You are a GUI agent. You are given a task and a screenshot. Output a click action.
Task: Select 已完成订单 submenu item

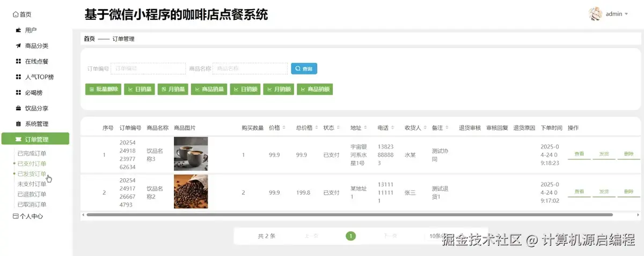(x=32, y=153)
